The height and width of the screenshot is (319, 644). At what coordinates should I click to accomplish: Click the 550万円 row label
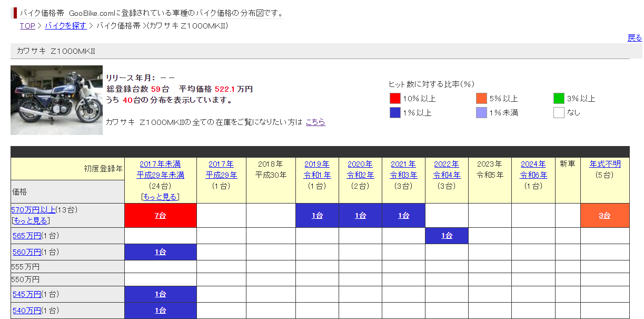pyautogui.click(x=25, y=279)
